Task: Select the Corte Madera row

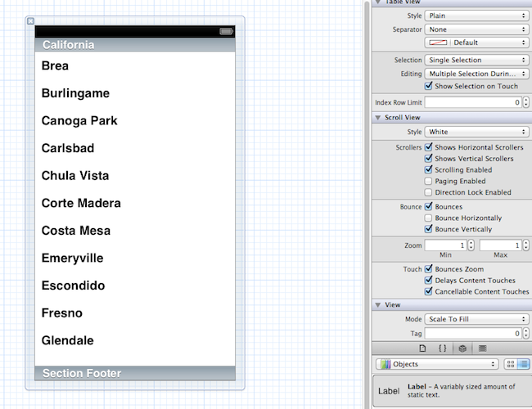Action: click(135, 203)
